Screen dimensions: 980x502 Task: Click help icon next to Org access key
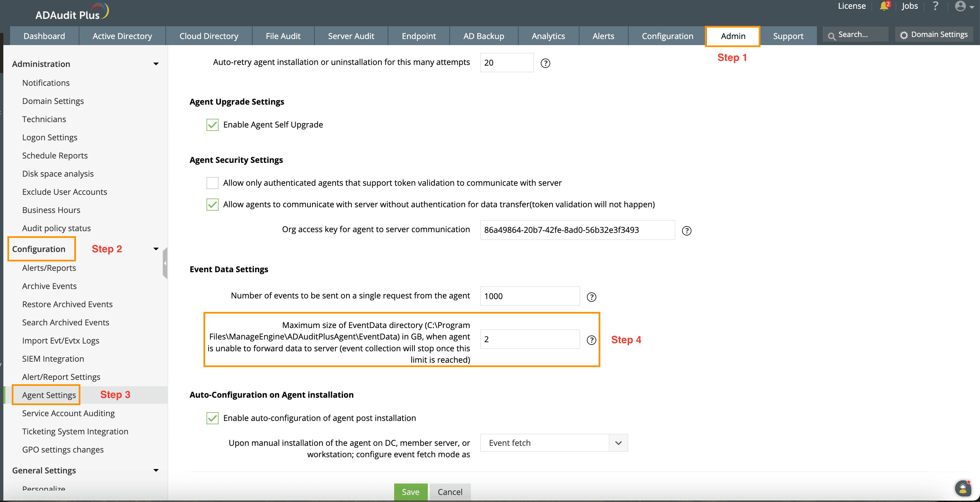coord(686,230)
